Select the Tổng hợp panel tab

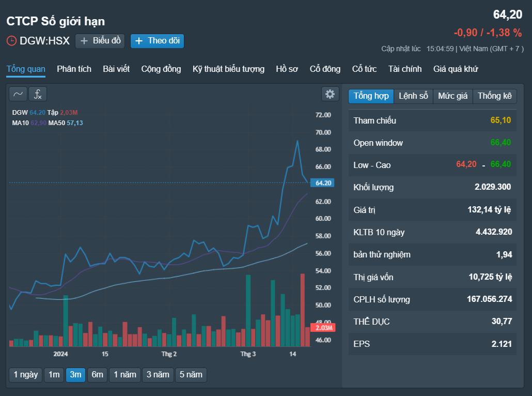[x=371, y=96]
